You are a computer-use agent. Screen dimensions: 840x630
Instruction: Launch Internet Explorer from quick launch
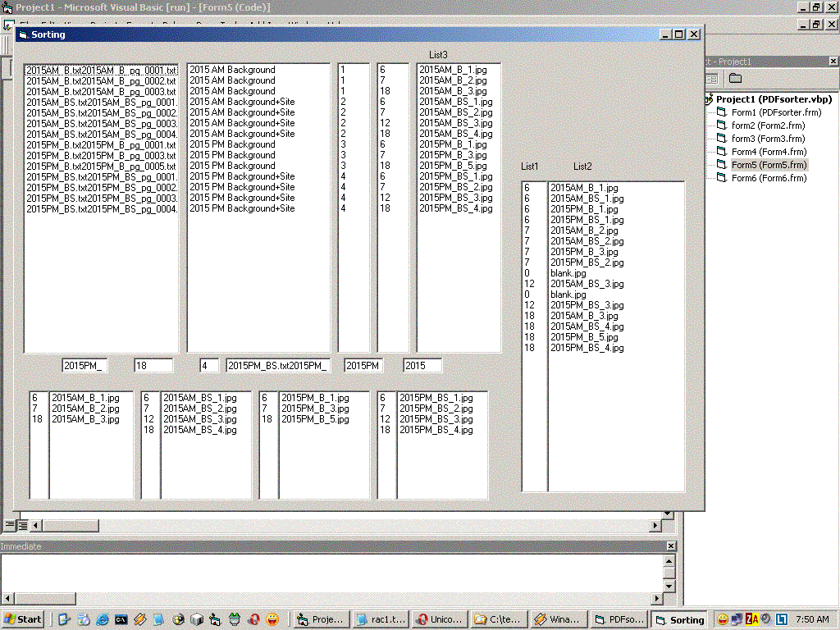(102, 619)
